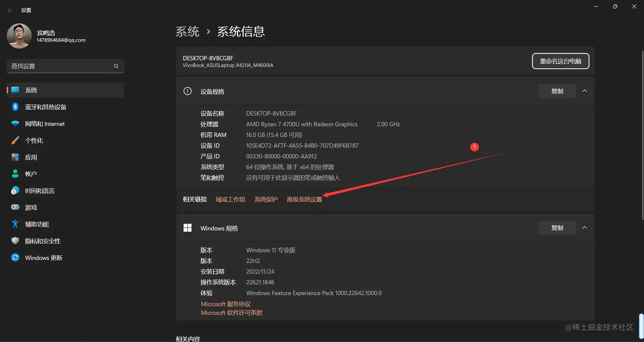This screenshot has height=342, width=644.
Task: Open the Microsoft 软件许可条款 link
Action: (x=232, y=313)
